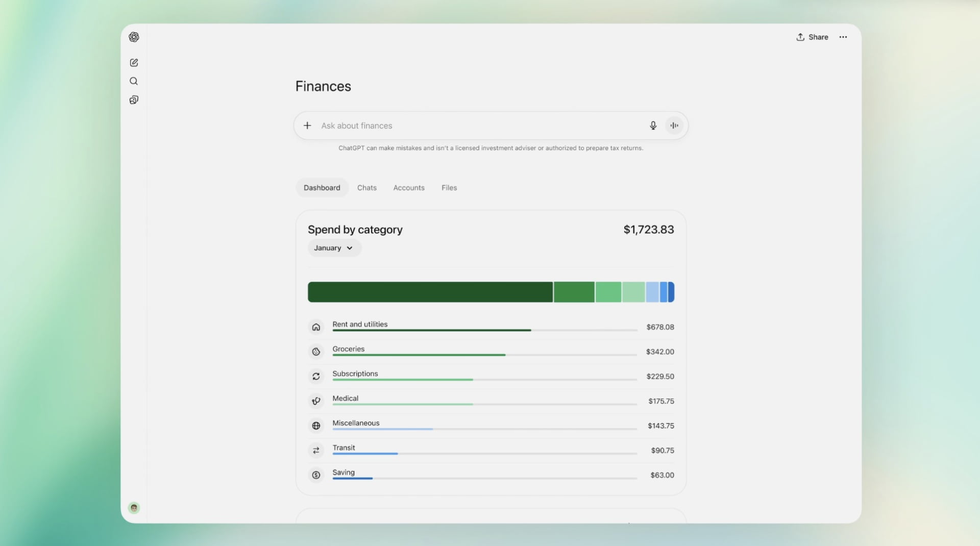Click the dark green rent segment in spend bar
The height and width of the screenshot is (546, 980).
tap(430, 292)
